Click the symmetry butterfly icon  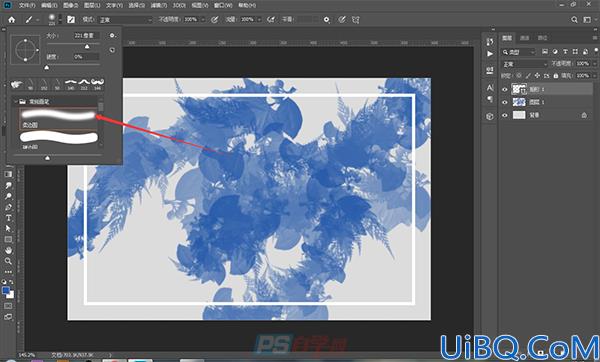coord(356,20)
